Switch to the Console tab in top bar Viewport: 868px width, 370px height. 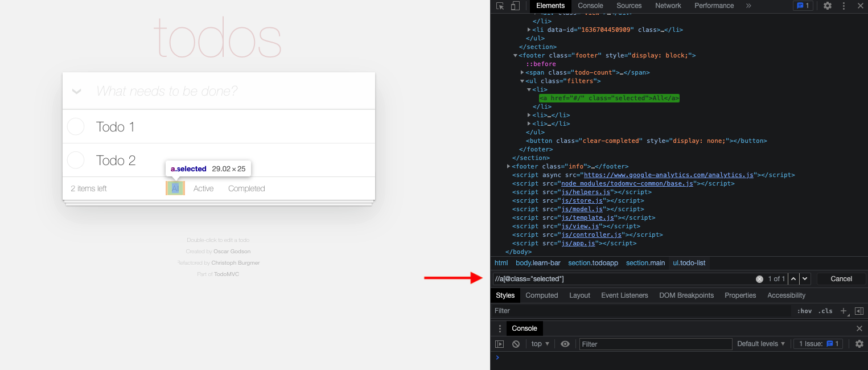point(590,6)
